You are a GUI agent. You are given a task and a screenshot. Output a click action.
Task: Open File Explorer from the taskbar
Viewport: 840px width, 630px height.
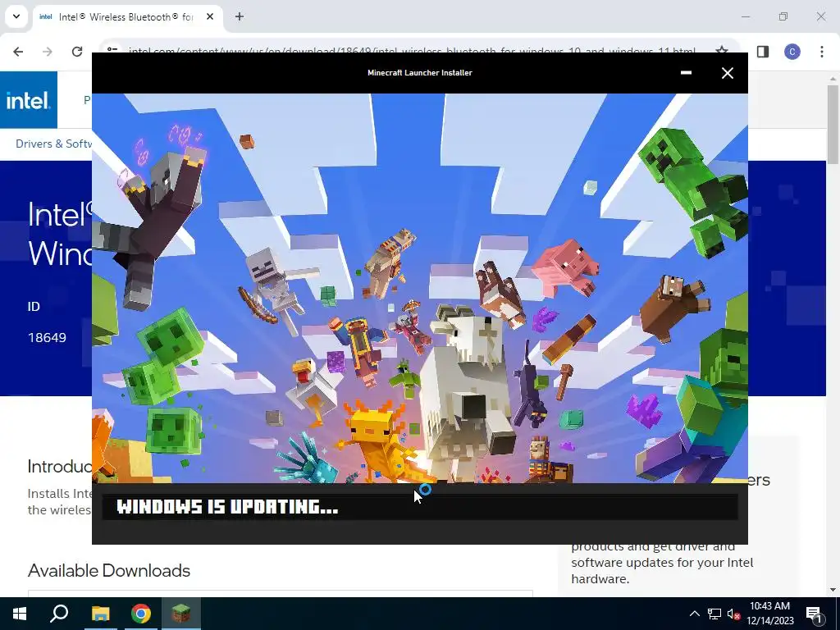tap(100, 614)
